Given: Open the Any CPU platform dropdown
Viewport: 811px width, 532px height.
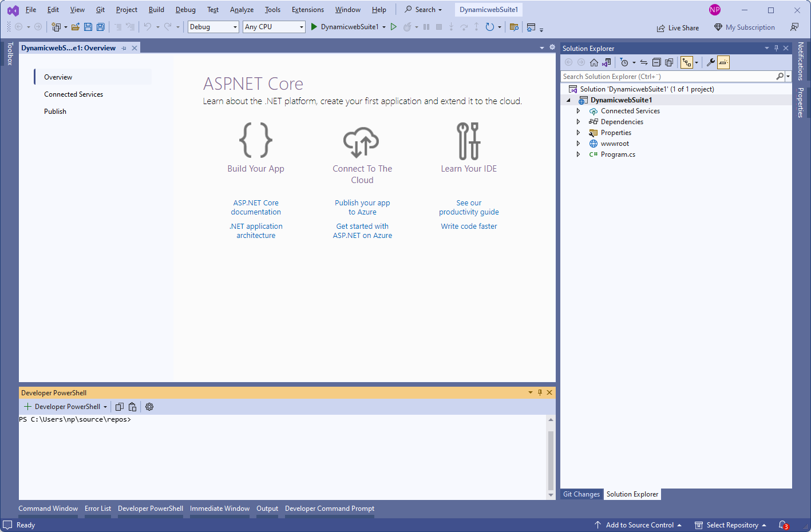Looking at the screenshot, I should click(x=274, y=27).
